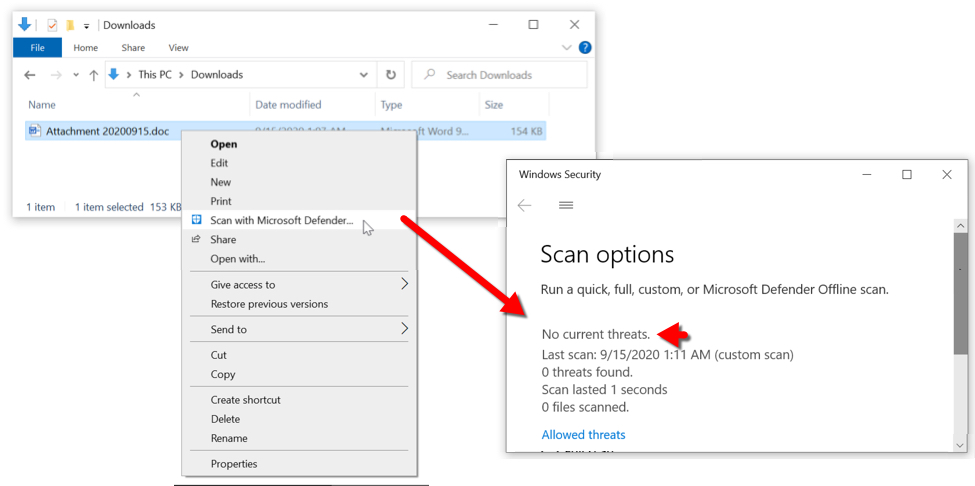Image resolution: width=975 pixels, height=486 pixels.
Task: Switch to the View ribbon tab
Action: tap(178, 47)
